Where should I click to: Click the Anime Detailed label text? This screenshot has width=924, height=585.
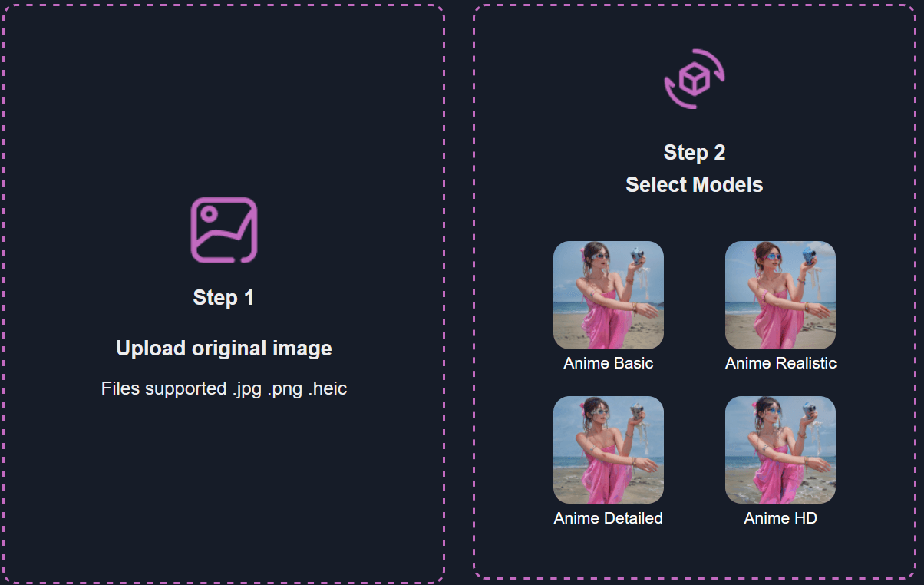[x=608, y=518]
